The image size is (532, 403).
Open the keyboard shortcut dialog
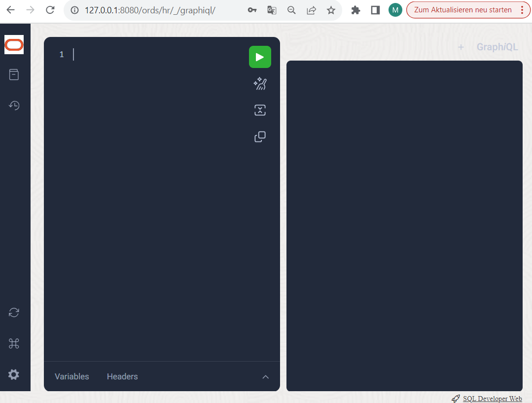click(x=14, y=343)
